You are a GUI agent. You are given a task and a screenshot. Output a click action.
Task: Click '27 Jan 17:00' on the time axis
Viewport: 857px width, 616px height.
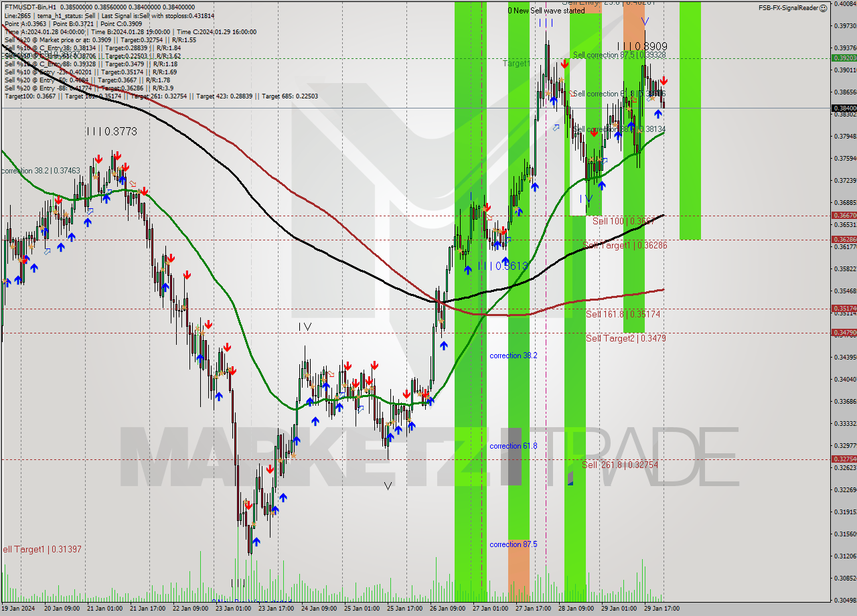click(x=532, y=609)
